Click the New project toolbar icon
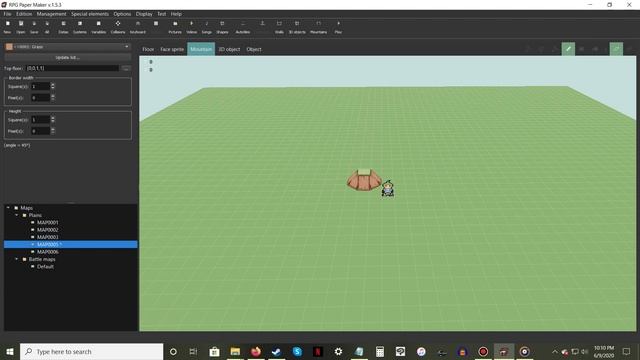Viewport: 640px width, 360px height. tap(7, 27)
